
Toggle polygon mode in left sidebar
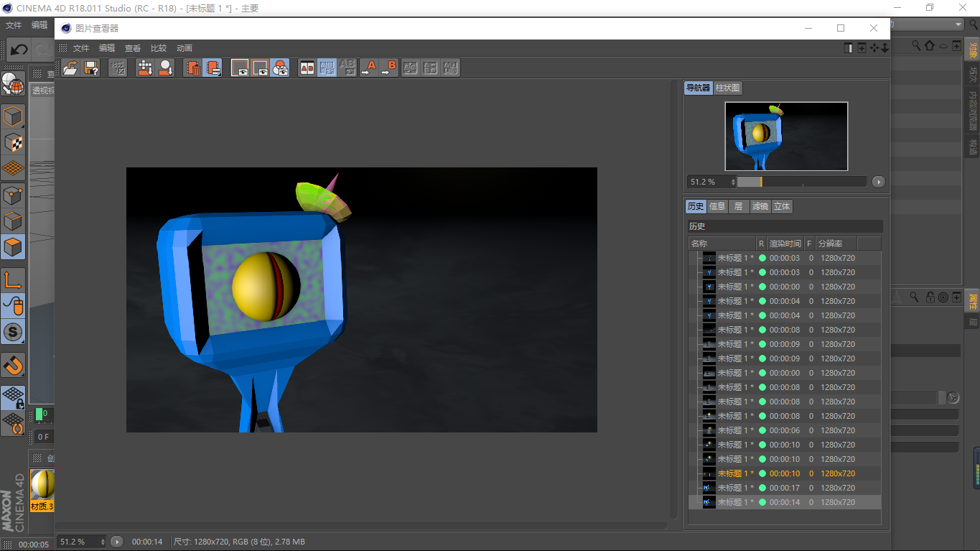coord(13,247)
